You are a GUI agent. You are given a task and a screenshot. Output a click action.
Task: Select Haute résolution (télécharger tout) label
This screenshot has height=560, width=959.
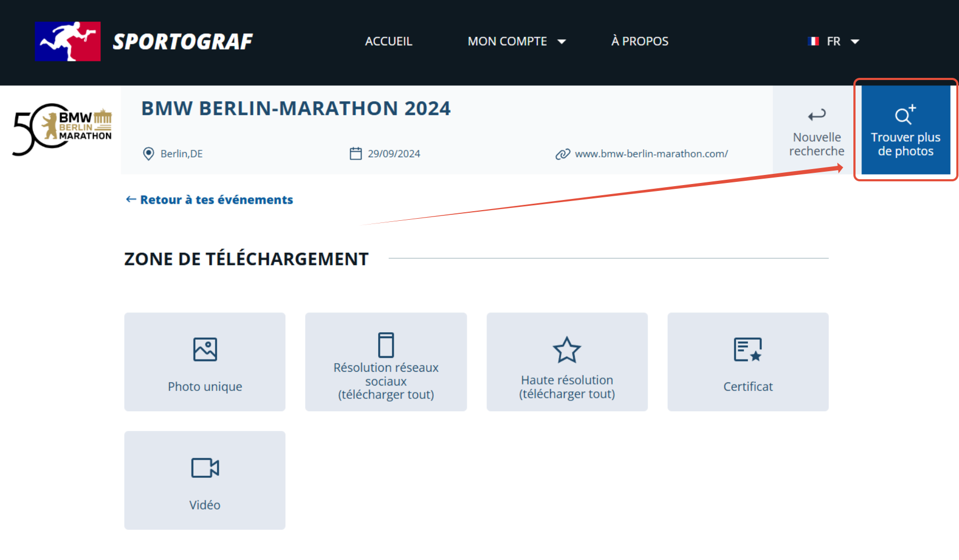pos(567,387)
